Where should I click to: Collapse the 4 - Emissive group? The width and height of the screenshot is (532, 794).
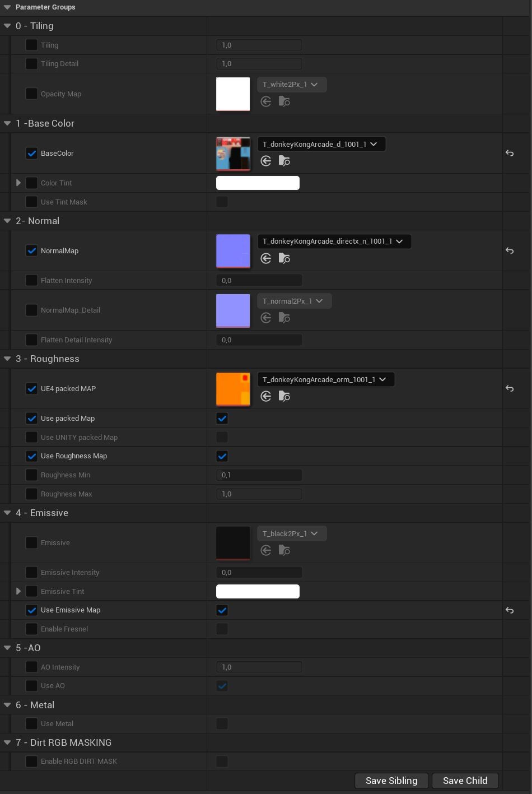(x=7, y=513)
